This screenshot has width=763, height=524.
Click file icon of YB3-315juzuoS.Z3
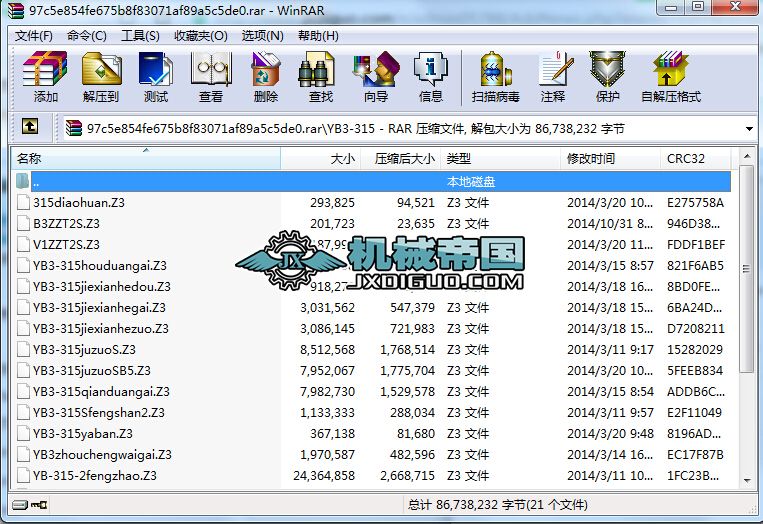pyautogui.click(x=23, y=349)
